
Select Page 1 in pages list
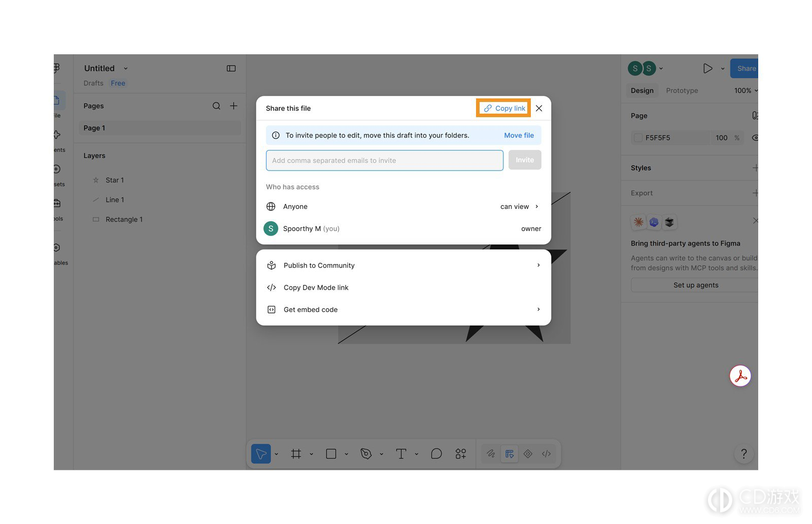tap(160, 128)
